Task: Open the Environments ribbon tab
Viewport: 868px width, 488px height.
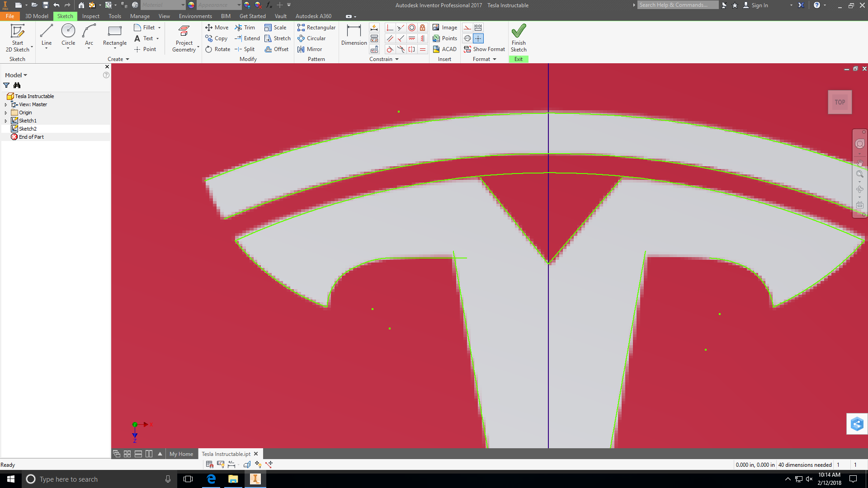Action: pyautogui.click(x=195, y=16)
